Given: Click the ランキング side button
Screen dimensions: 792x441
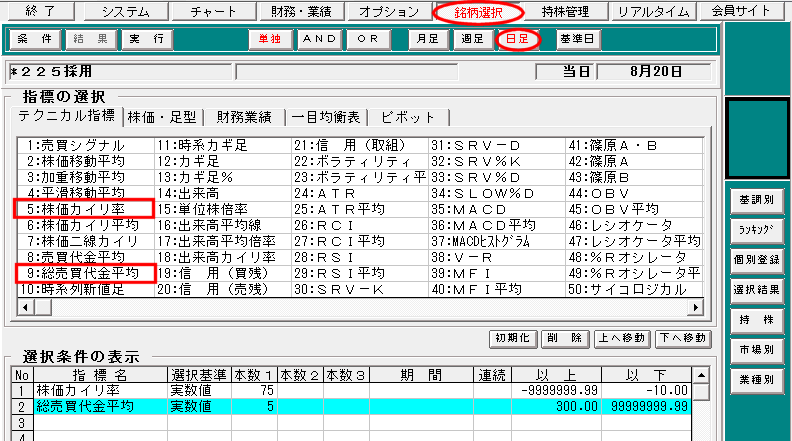Looking at the screenshot, I should (x=755, y=229).
